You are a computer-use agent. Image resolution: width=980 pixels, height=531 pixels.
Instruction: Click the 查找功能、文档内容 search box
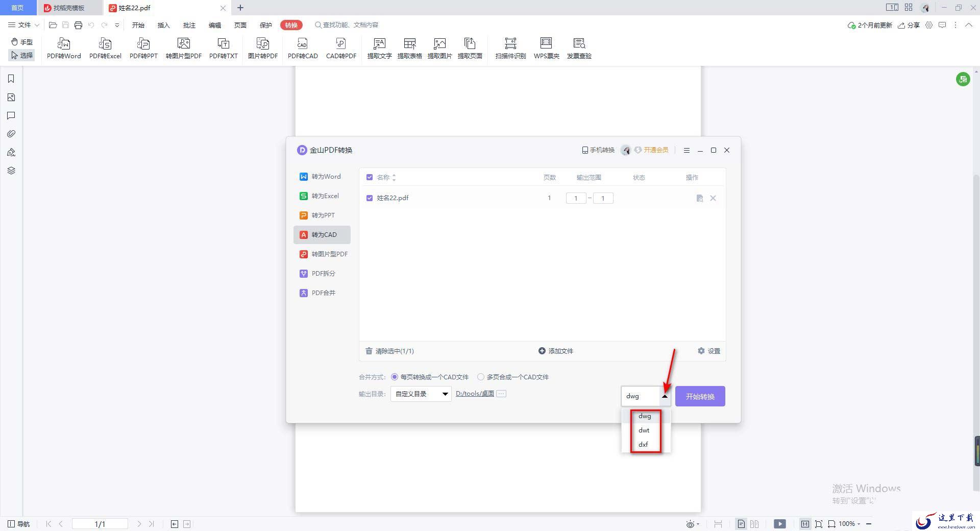click(347, 25)
